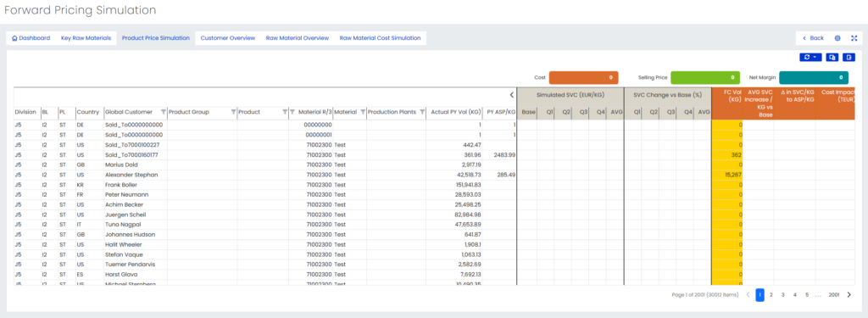Click Sold_To7000100227 customer cell
Viewport: 868px width, 318px height.
click(x=135, y=145)
